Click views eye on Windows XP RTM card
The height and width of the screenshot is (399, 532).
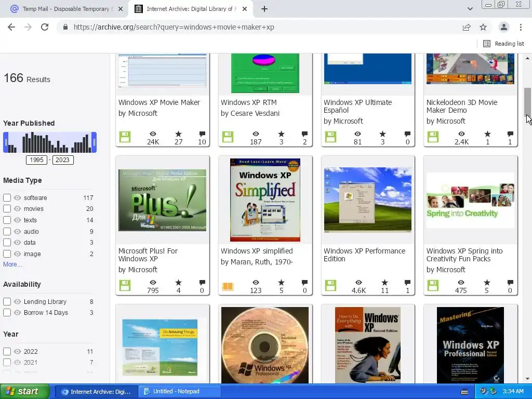(256, 134)
